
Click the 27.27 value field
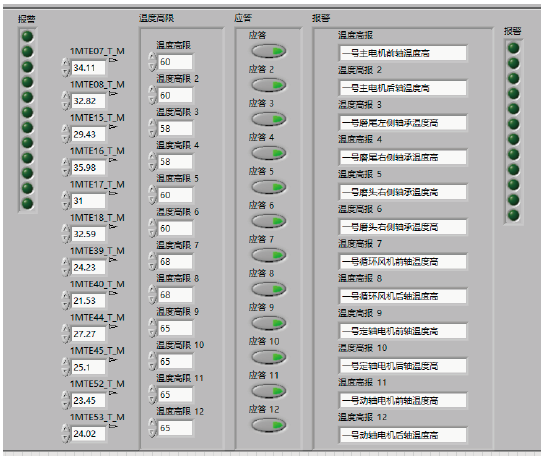click(x=88, y=334)
